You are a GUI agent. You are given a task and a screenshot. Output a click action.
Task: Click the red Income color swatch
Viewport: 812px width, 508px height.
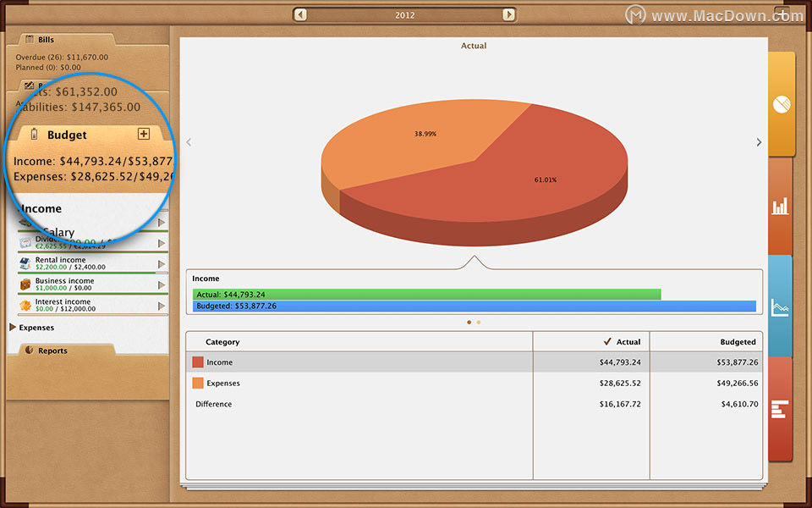click(198, 362)
